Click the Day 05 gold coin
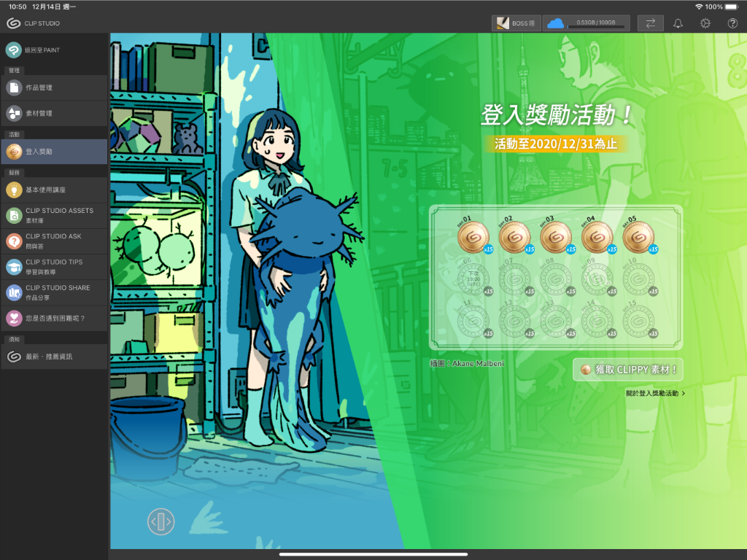Screen dimensions: 747x560 point(639,237)
